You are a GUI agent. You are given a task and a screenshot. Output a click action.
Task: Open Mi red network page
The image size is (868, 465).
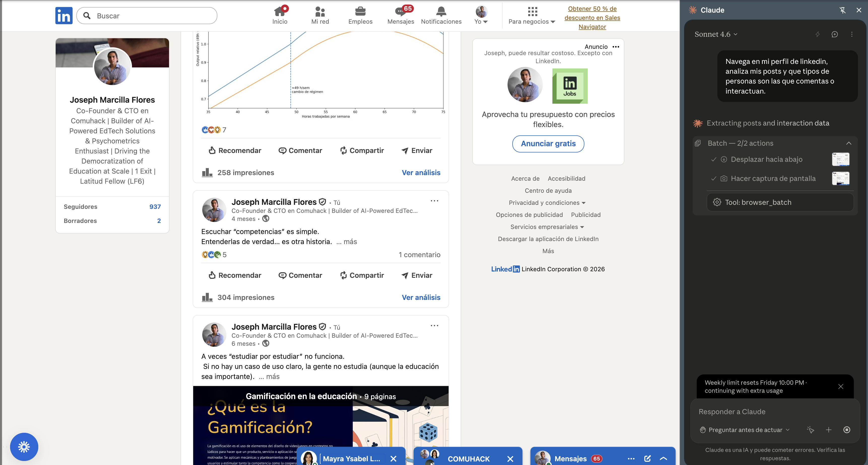[320, 16]
